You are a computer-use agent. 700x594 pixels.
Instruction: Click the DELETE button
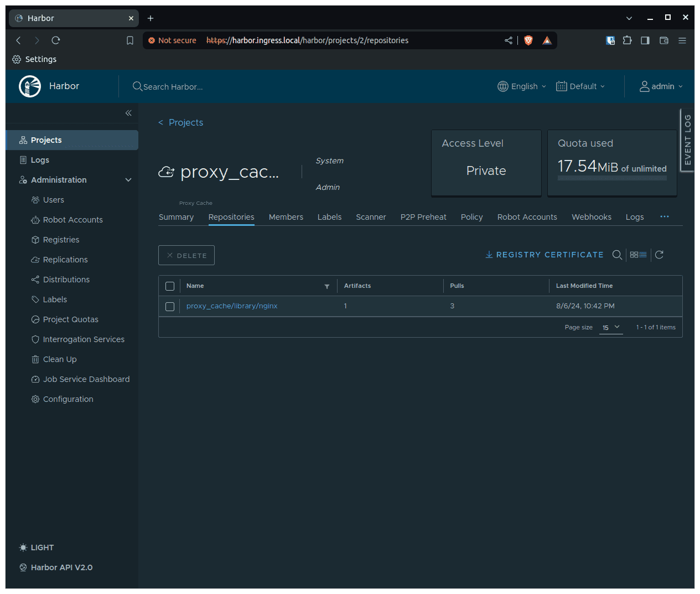[186, 255]
